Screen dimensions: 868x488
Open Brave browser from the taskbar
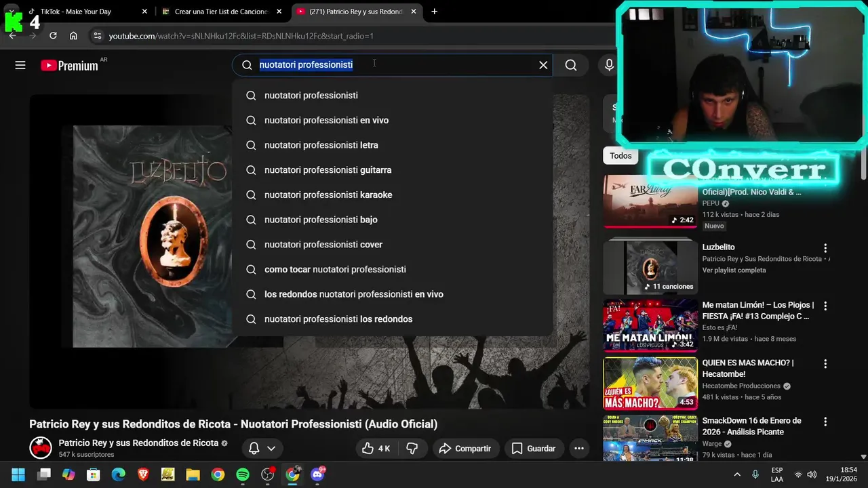[x=143, y=474]
